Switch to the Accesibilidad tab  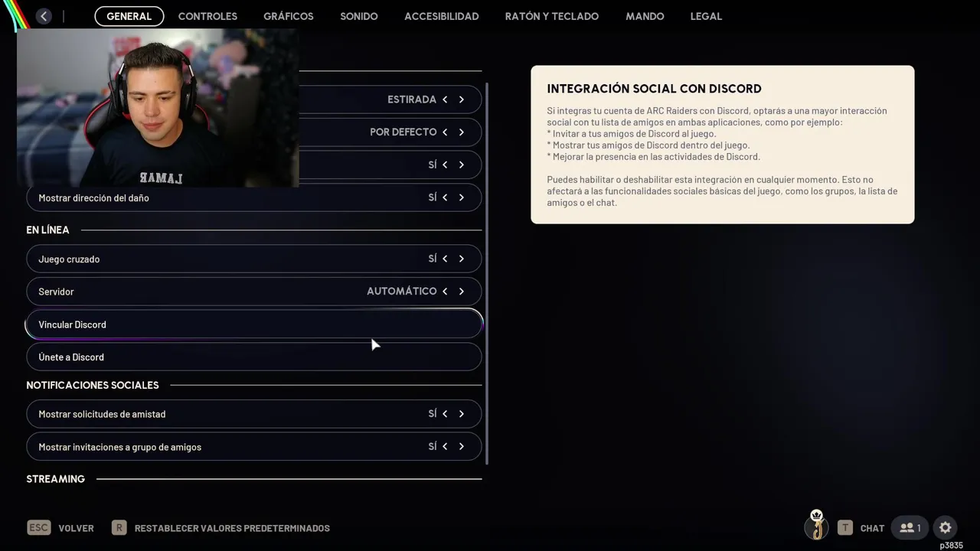coord(442,16)
